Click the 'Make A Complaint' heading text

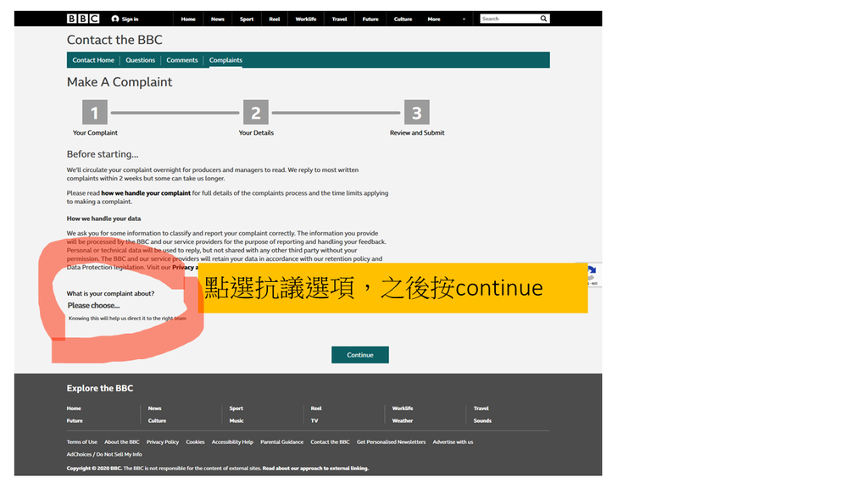coord(120,82)
